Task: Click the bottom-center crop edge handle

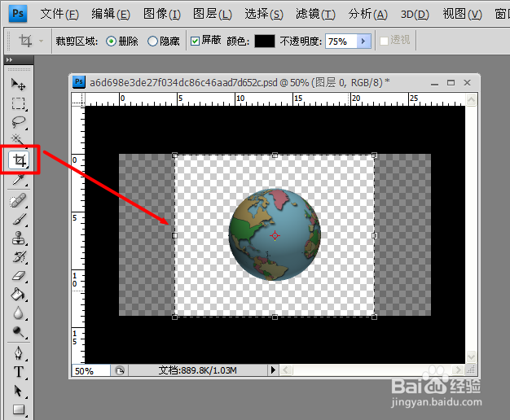Action: (x=275, y=317)
